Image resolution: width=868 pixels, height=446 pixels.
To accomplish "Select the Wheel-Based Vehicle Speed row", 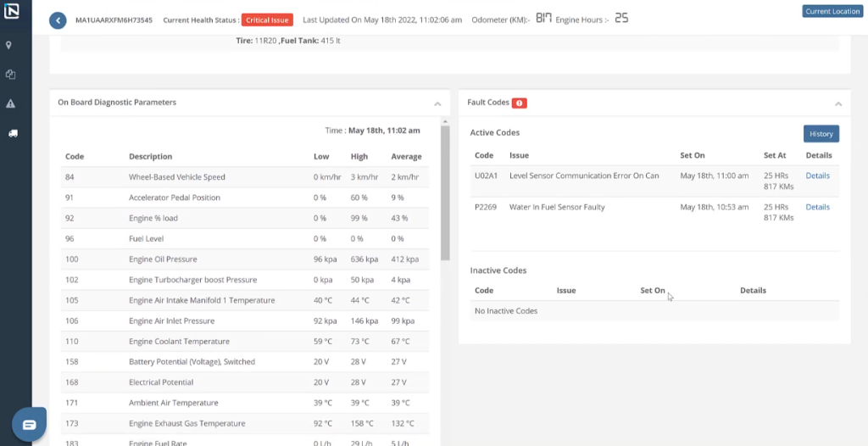I will tap(244, 177).
